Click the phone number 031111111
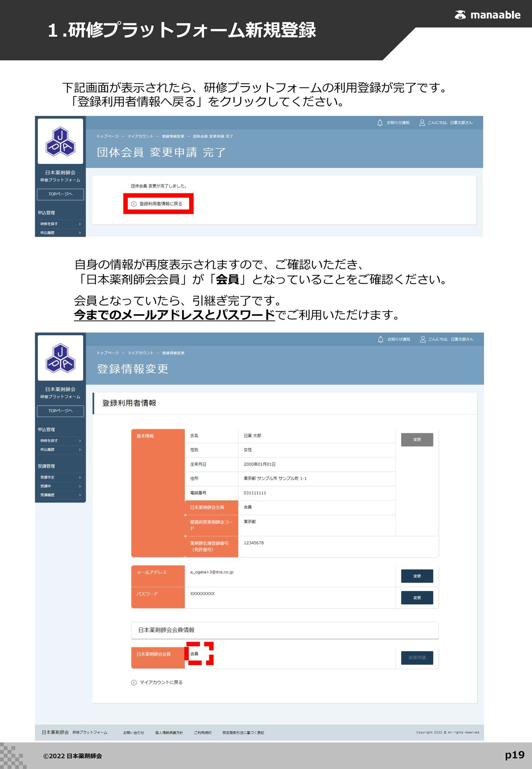The image size is (532, 769). click(255, 493)
